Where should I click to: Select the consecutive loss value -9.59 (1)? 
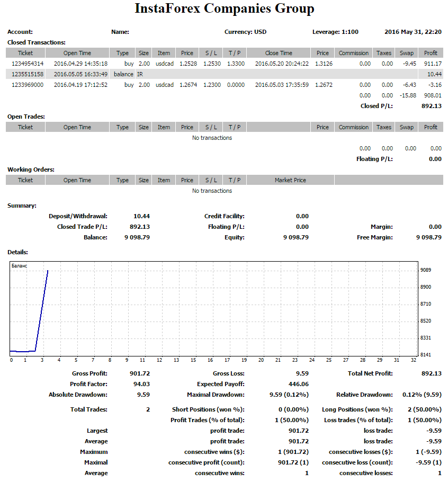point(428,462)
